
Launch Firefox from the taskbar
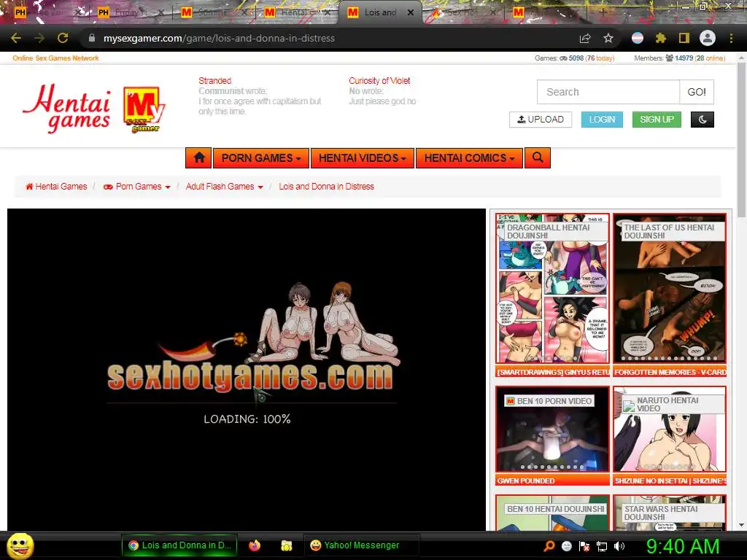[x=255, y=545]
